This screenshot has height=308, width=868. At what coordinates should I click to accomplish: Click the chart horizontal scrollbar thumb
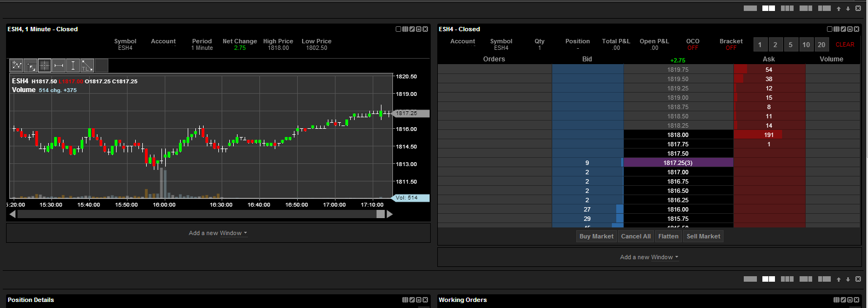(380, 214)
